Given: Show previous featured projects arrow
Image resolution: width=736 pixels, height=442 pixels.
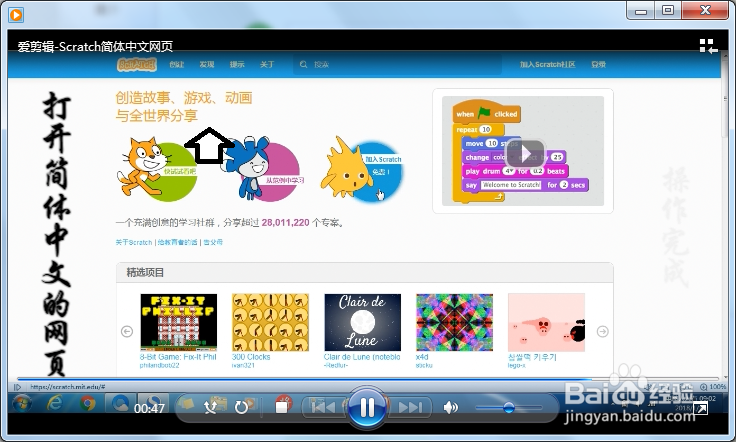Looking at the screenshot, I should click(x=127, y=331).
